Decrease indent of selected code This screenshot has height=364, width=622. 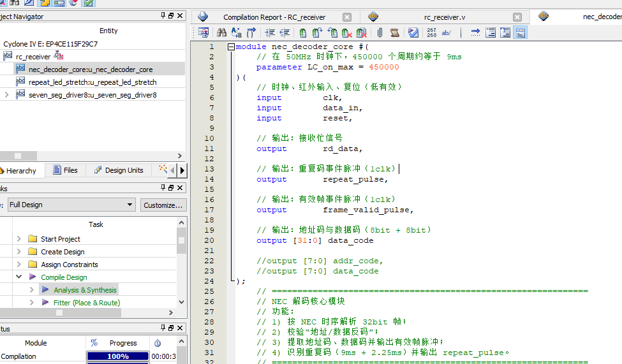[285, 33]
